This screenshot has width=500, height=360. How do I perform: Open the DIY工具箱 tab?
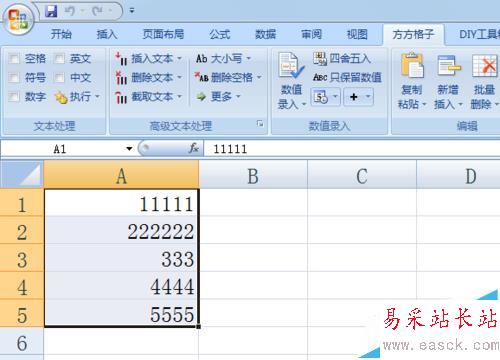(479, 34)
